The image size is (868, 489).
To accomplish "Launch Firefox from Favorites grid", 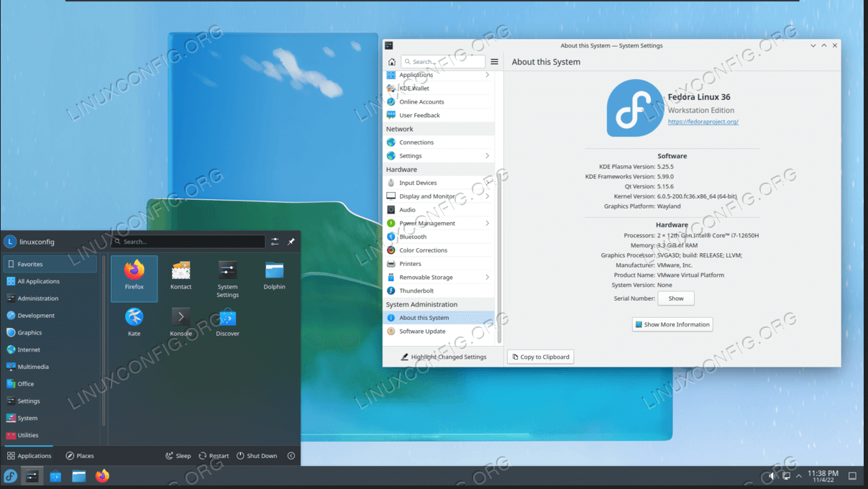I will click(x=134, y=278).
